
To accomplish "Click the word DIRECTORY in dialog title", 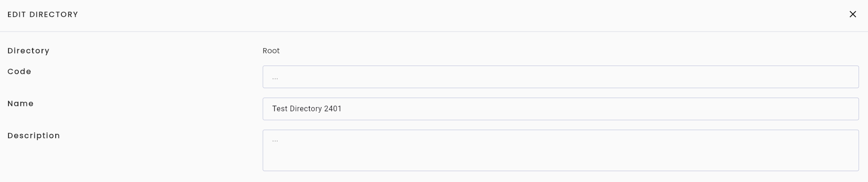I will point(54,15).
